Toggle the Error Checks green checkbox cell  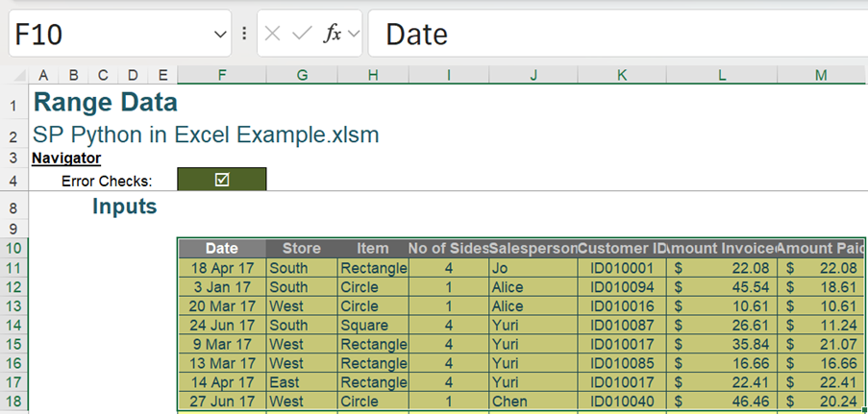point(222,180)
